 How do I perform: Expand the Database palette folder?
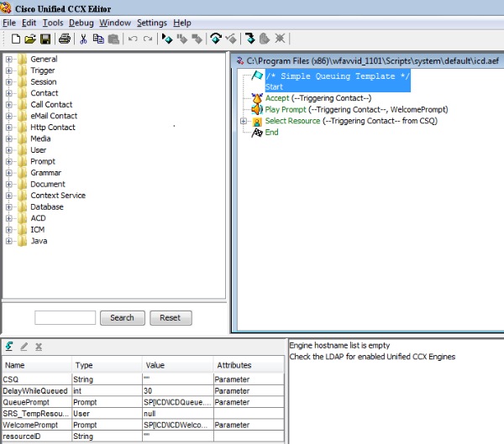[x=8, y=207]
